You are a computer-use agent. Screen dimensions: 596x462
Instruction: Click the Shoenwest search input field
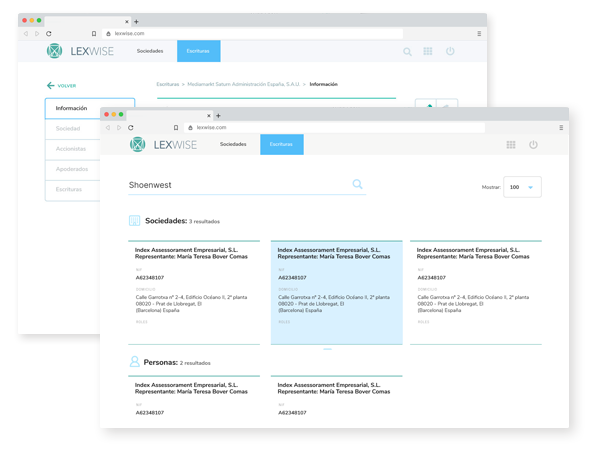click(x=239, y=185)
